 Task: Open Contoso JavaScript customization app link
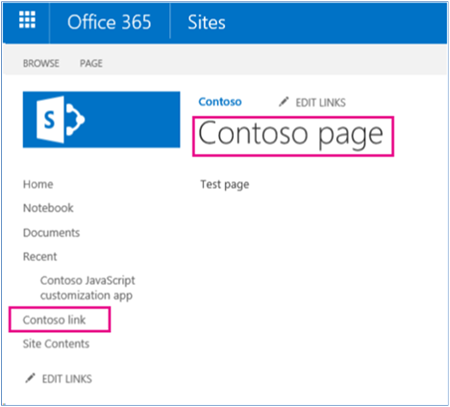pos(88,288)
